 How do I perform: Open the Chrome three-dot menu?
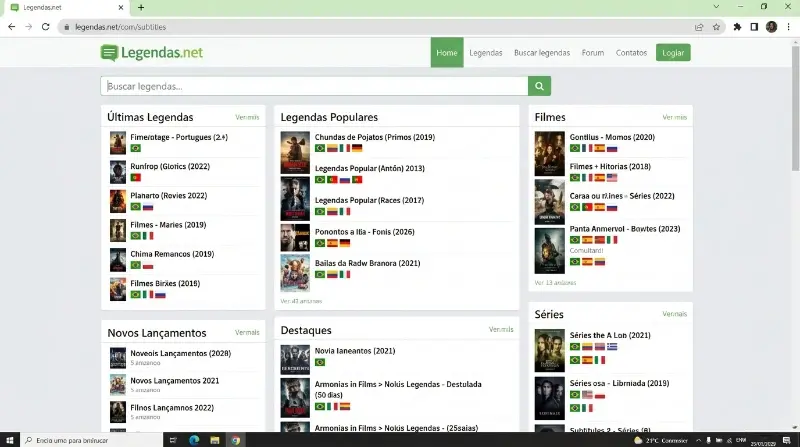[x=788, y=27]
